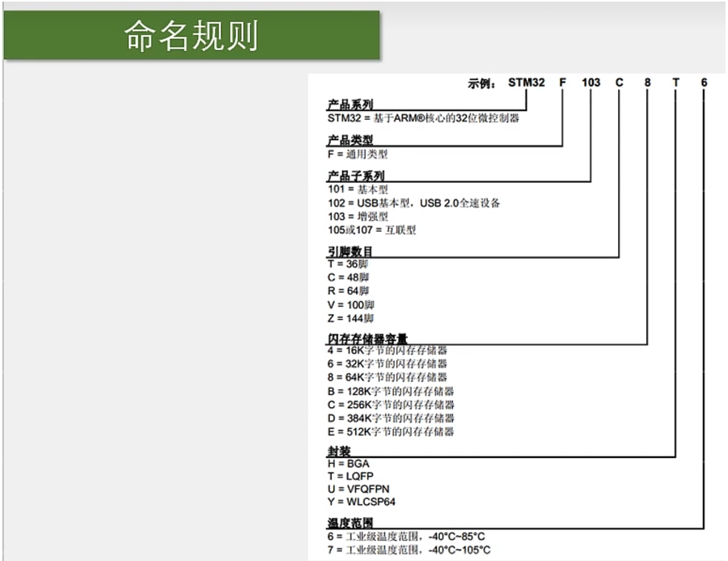Click the 'Y = WLCSP64' package entry
This screenshot has height=561, width=728.
(x=359, y=504)
